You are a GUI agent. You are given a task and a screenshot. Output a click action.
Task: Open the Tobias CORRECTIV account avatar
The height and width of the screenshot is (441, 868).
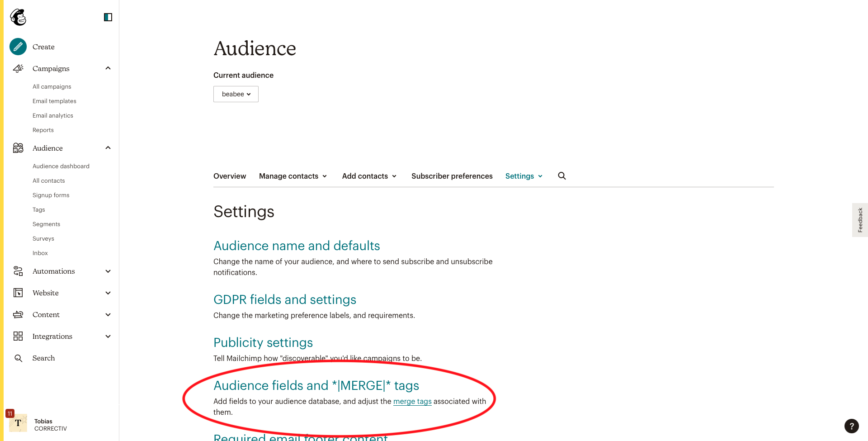click(18, 423)
